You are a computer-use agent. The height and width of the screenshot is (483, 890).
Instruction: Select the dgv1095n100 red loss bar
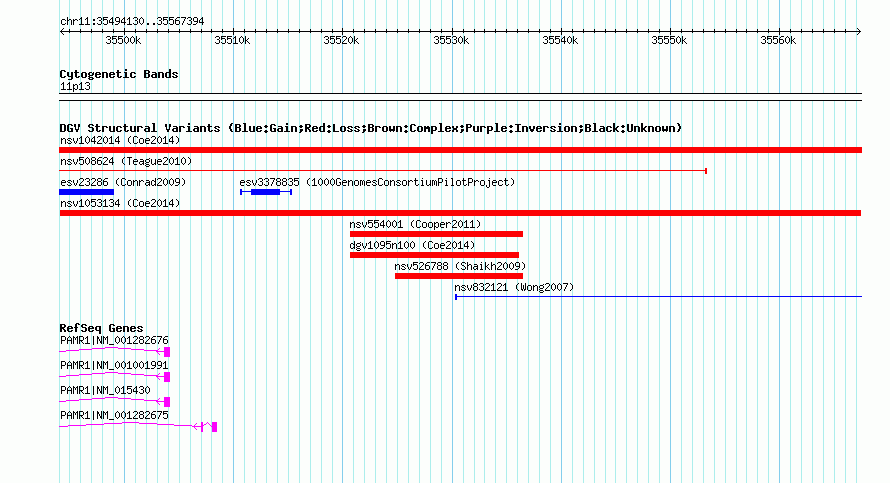pos(434,255)
